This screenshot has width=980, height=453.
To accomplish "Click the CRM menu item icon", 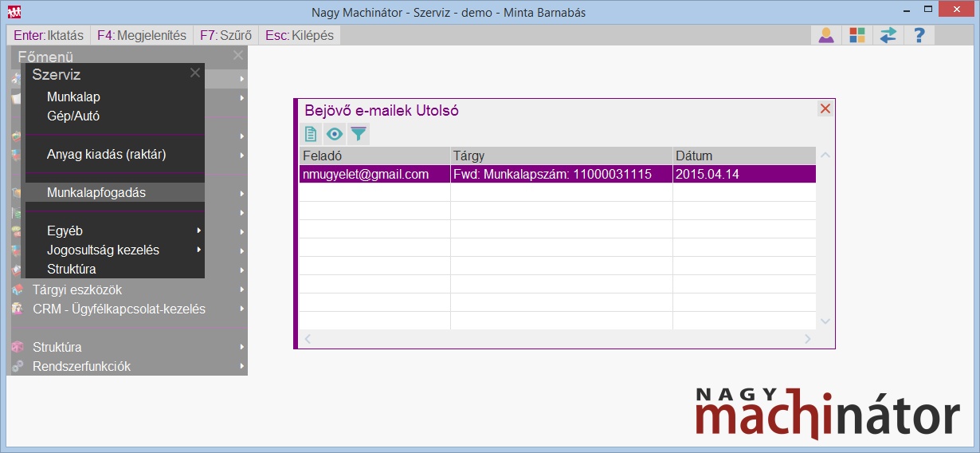I will tap(16, 309).
